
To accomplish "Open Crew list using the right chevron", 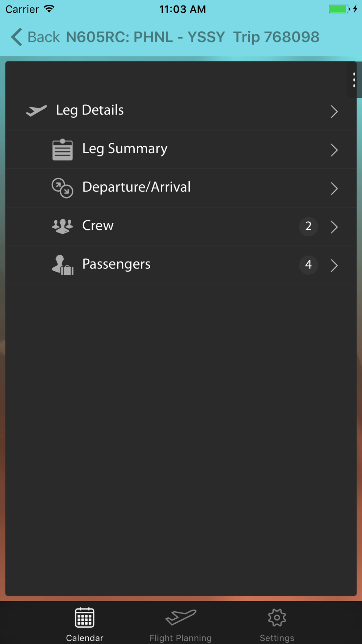I will tap(334, 227).
